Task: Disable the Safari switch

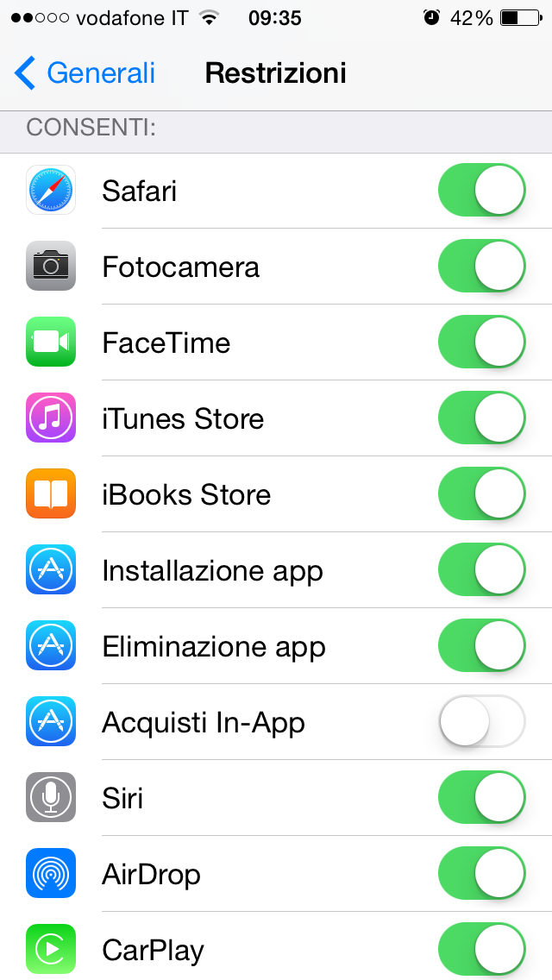Action: (x=482, y=191)
